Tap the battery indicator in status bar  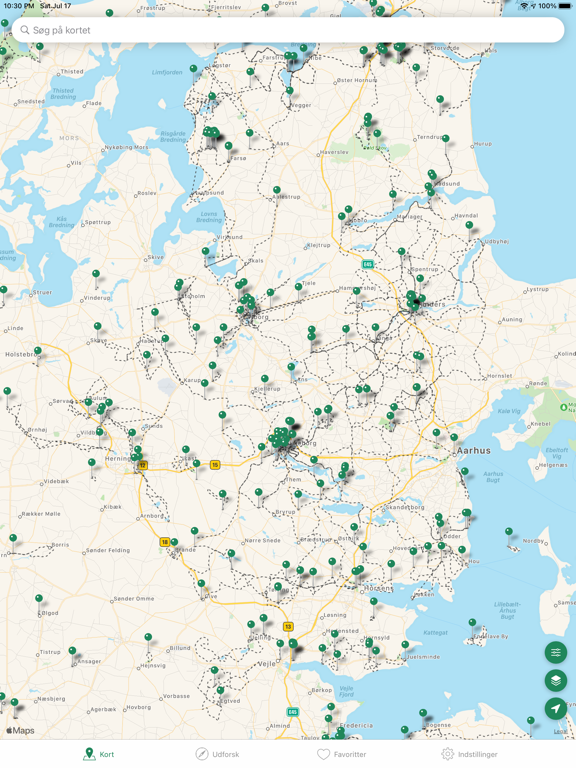tap(565, 6)
